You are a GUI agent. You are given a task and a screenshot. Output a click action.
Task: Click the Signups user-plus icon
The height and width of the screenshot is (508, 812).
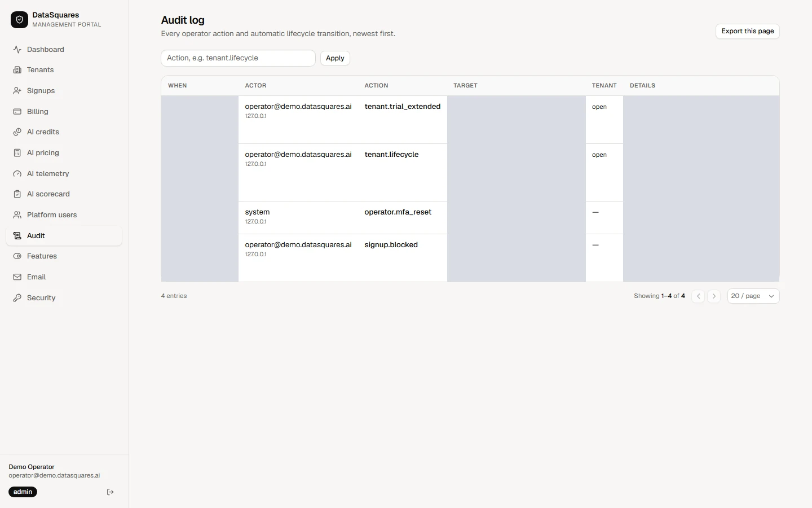click(17, 91)
